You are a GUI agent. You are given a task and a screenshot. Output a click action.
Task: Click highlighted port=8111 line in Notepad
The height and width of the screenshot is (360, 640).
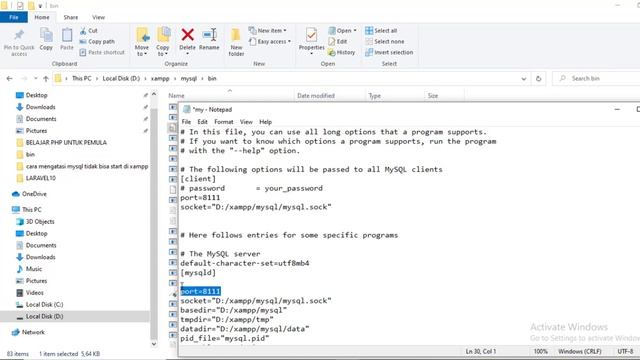coord(200,291)
